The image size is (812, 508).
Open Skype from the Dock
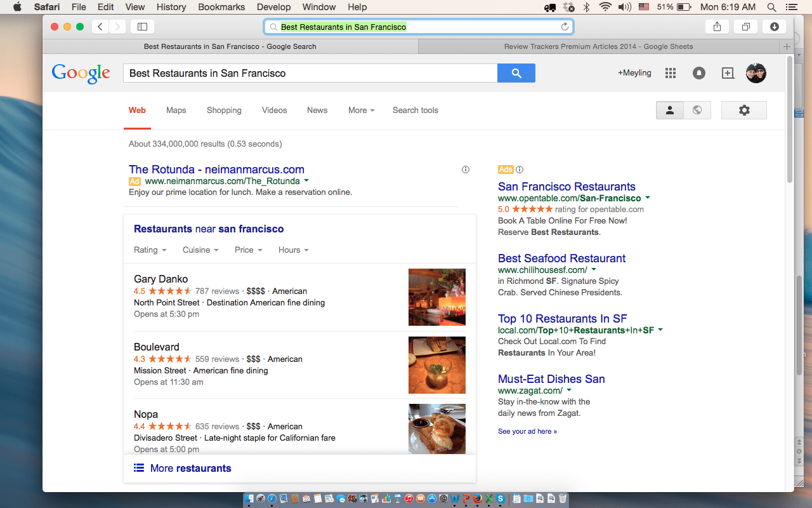[x=501, y=498]
